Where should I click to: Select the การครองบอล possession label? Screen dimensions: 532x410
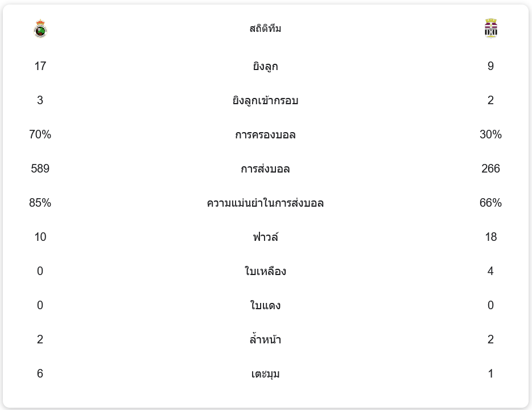tap(265, 135)
